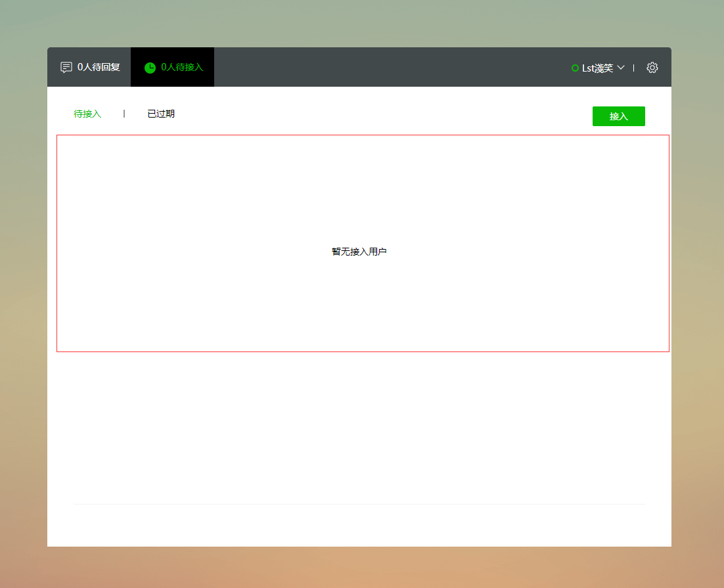The height and width of the screenshot is (588, 724).
Task: View the 已过期 expired sub-tab
Action: [161, 114]
